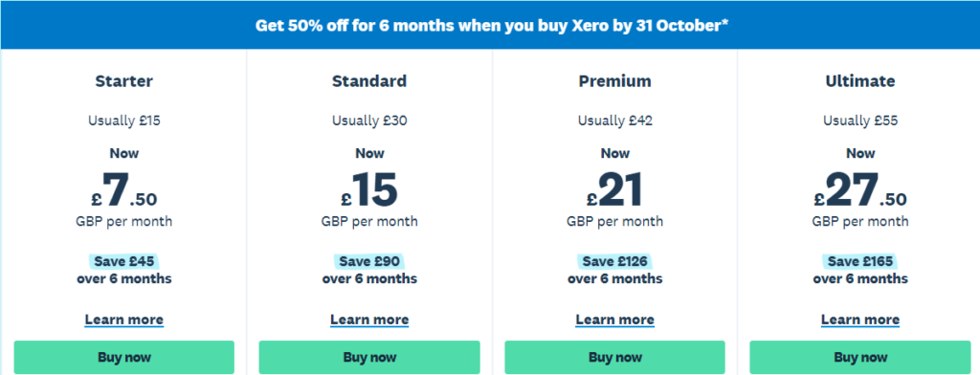The width and height of the screenshot is (980, 375).
Task: Click the Save £90 highlighted badge
Action: coord(369,261)
